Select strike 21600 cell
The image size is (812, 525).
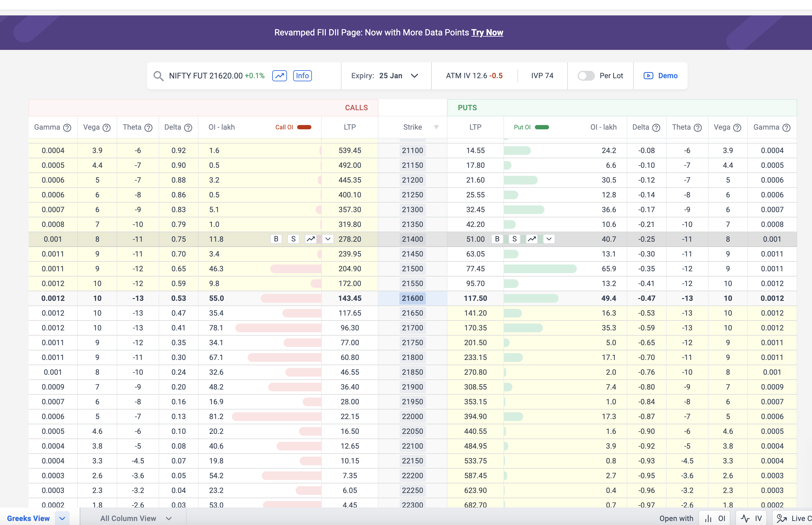pos(413,298)
